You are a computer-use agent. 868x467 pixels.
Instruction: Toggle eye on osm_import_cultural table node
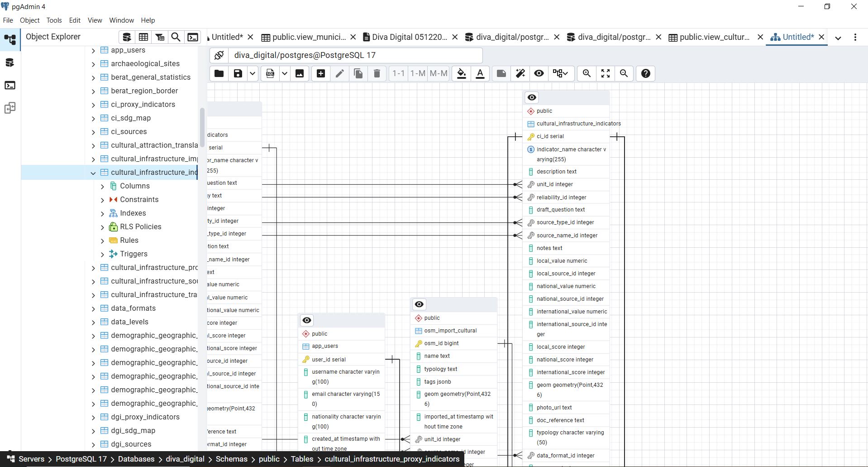[419, 304]
